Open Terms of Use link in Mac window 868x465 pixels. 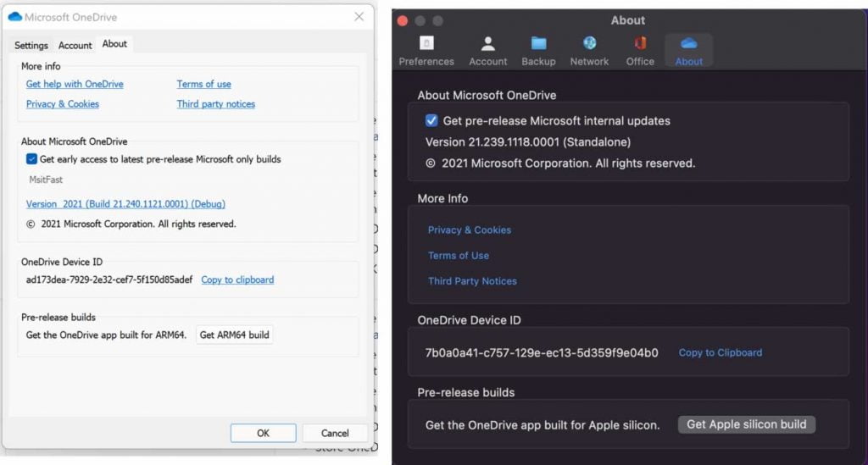pos(459,256)
